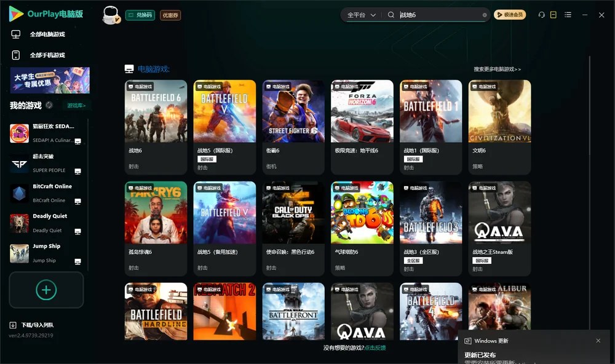Open the Forza Horizon 6 game cover
Viewport: 615px width, 364px height.
362,111
